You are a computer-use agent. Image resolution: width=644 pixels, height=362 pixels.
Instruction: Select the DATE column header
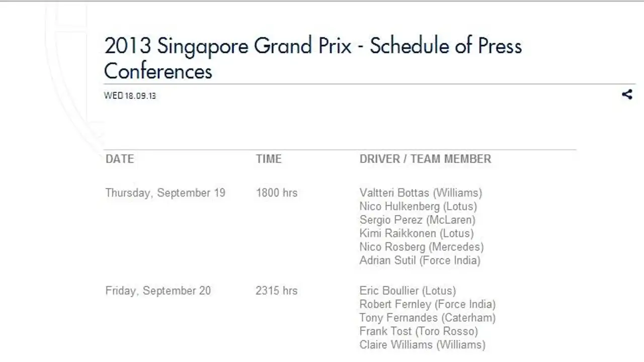click(x=120, y=159)
